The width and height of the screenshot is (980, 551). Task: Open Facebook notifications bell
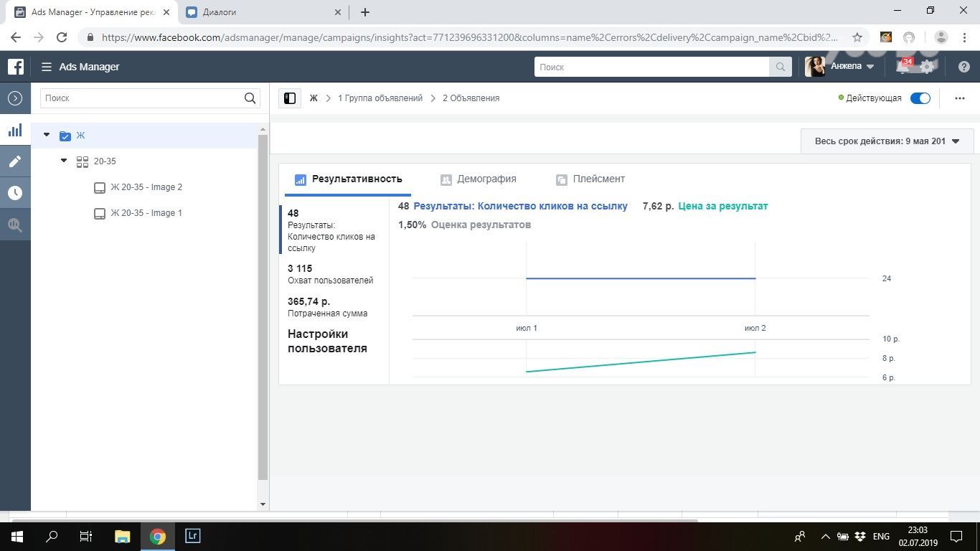[903, 67]
